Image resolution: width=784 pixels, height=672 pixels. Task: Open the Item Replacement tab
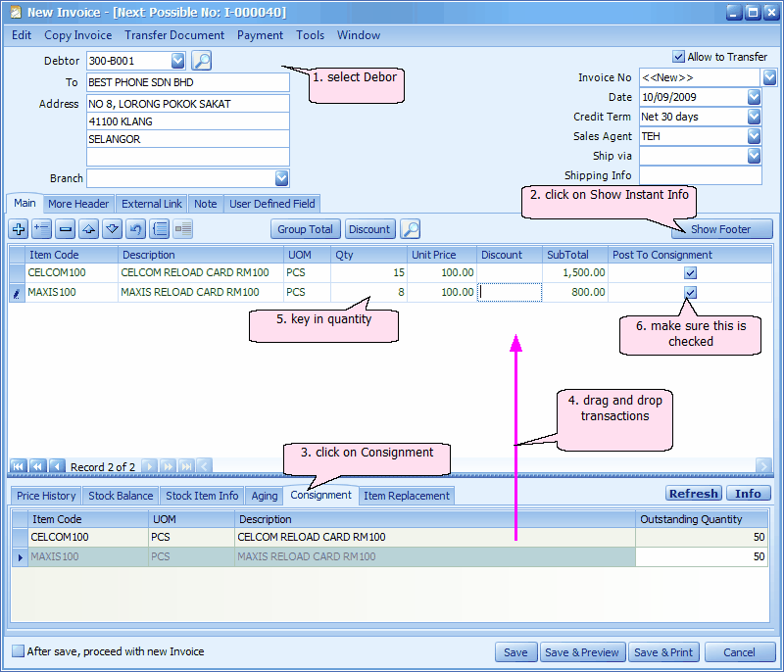407,496
